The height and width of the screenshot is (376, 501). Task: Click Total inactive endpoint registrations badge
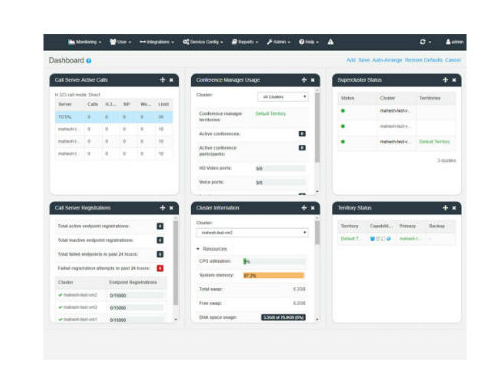pos(160,240)
